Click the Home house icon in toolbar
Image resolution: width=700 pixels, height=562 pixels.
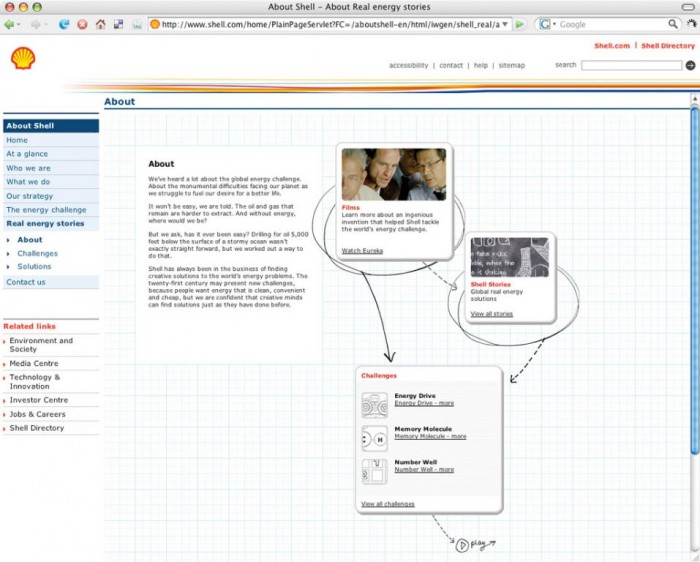pos(100,24)
